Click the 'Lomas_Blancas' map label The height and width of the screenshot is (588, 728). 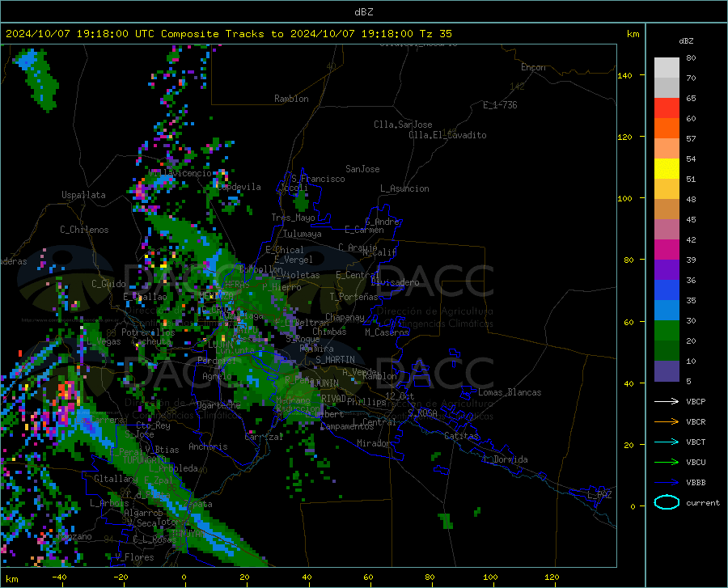(510, 392)
